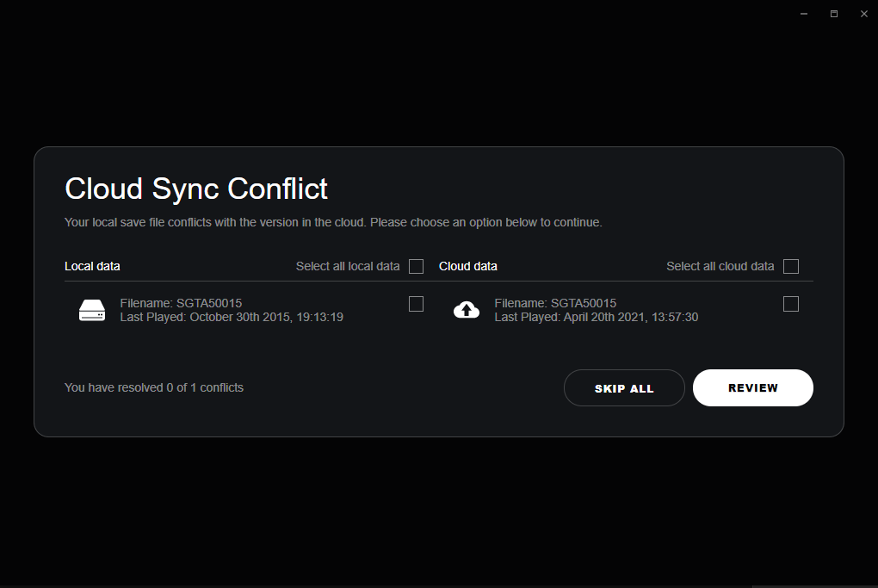The height and width of the screenshot is (588, 878).
Task: Click the Cloud Sync Conflict title
Action: [196, 189]
